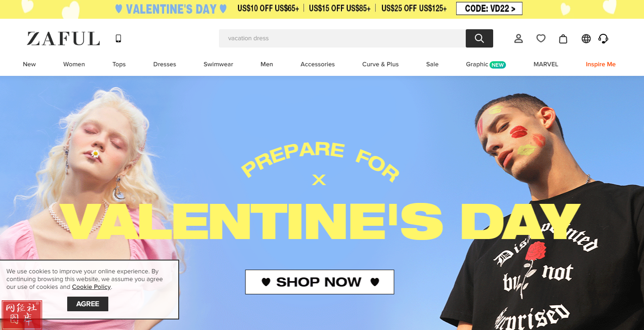Open the Swimwear category

[x=218, y=64]
